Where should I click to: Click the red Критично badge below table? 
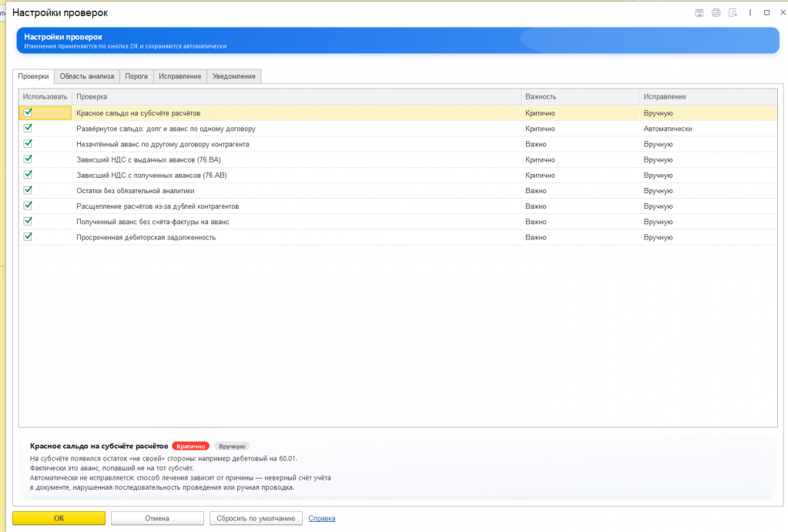190,446
